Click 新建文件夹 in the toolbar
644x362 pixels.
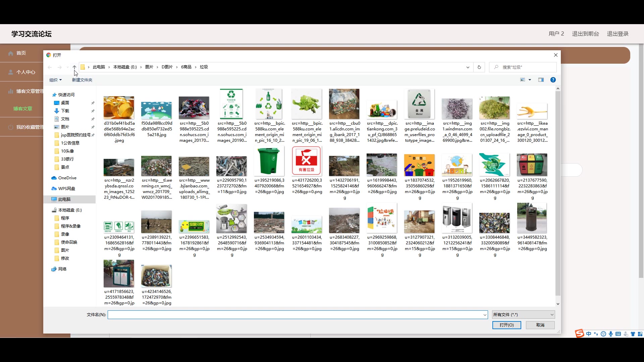point(82,80)
